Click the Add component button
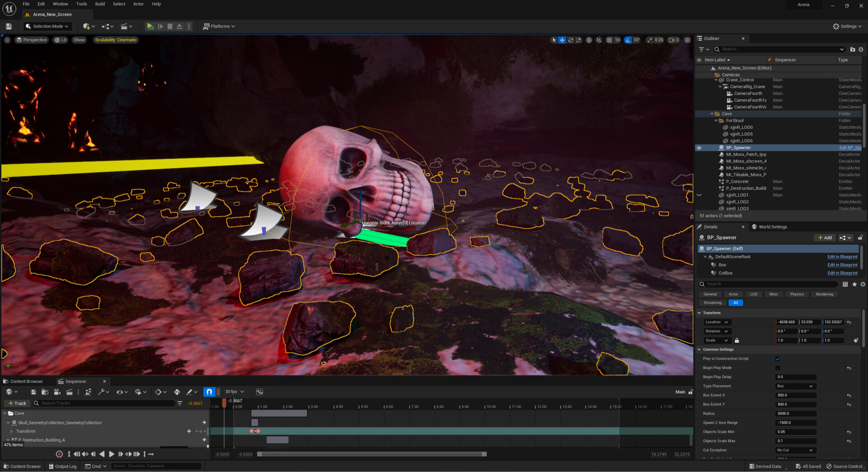 pos(825,238)
